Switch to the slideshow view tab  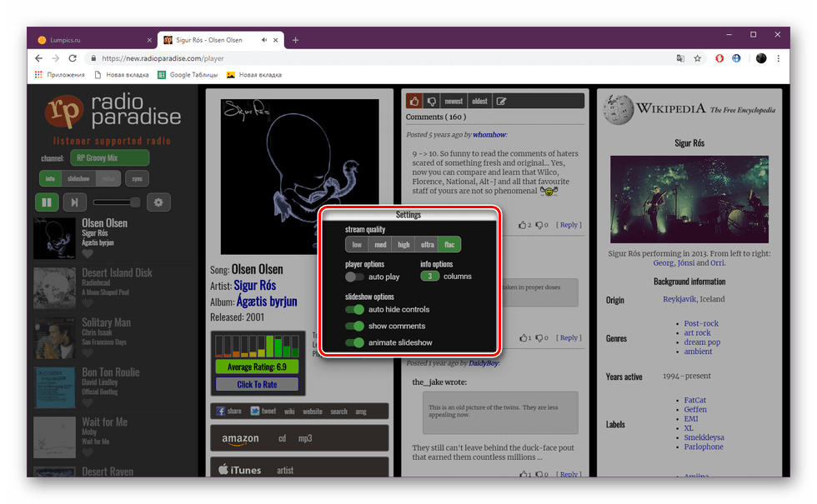(78, 178)
